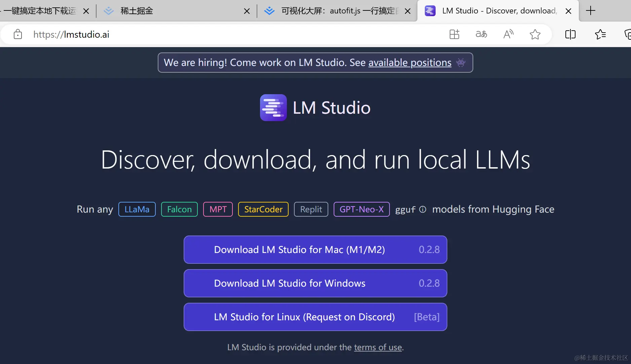Activate the read aloud icon
This screenshot has width=631, height=364.
[508, 34]
